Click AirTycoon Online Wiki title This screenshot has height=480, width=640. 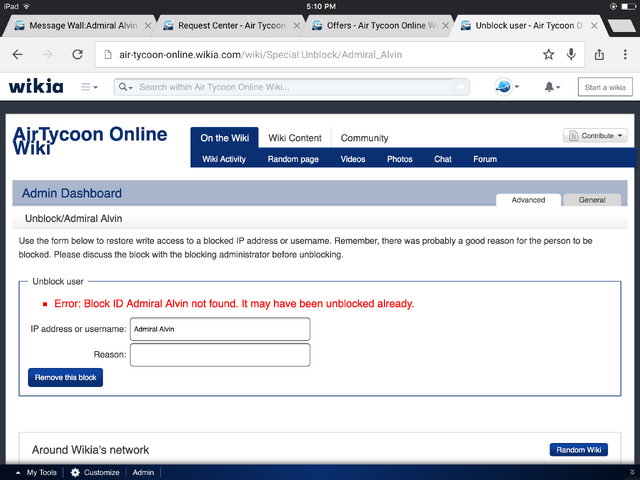[x=90, y=141]
